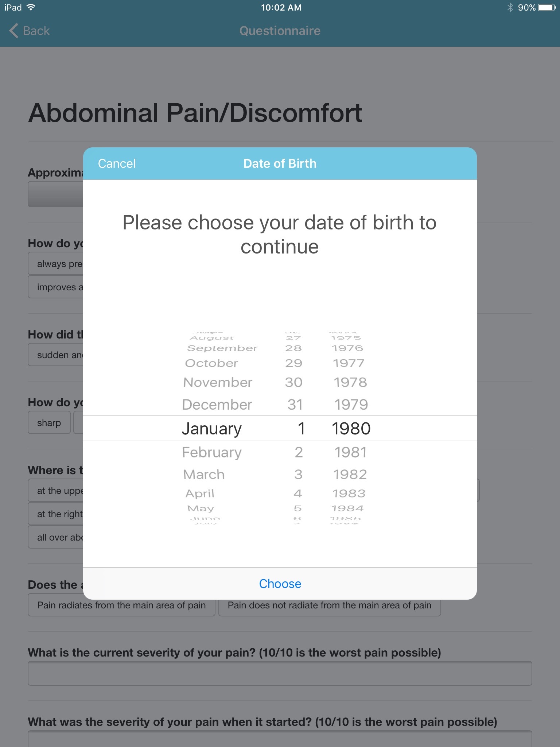560x747 pixels.
Task: Tap the battery indicator icon
Action: 547,7
